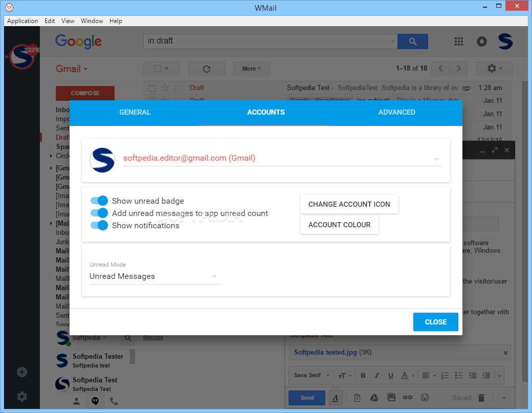Click the CLOSE button in settings dialog
532x413 pixels.
[x=436, y=322]
